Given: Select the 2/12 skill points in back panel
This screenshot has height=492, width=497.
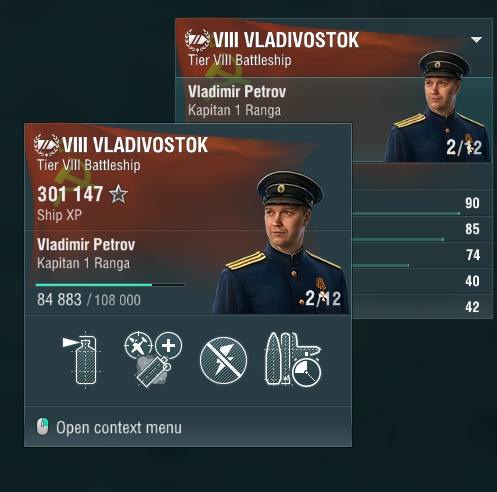Looking at the screenshot, I should [464, 147].
